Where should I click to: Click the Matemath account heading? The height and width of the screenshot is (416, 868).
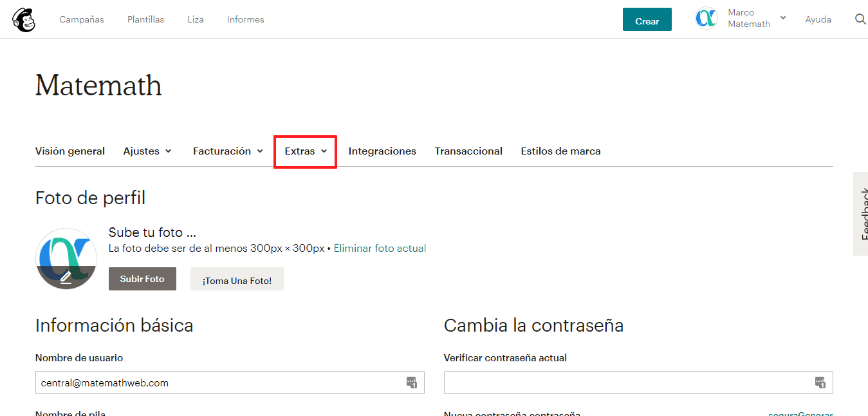pos(98,86)
